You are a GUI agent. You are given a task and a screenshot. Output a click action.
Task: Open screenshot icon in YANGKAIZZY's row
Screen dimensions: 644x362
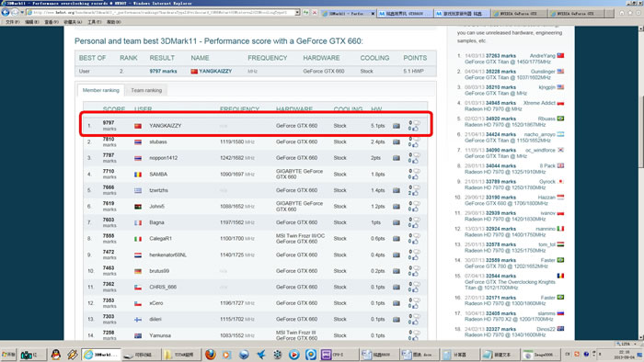point(397,126)
